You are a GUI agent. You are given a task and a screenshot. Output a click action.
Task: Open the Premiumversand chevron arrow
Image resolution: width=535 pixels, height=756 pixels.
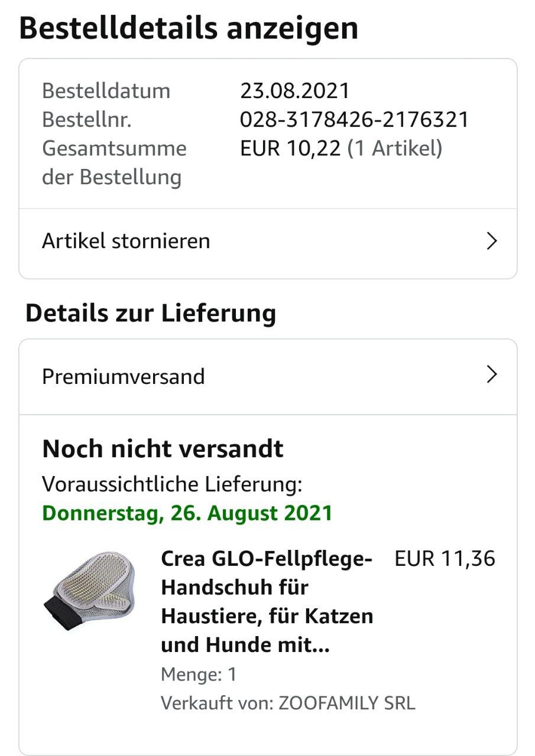coord(491,374)
